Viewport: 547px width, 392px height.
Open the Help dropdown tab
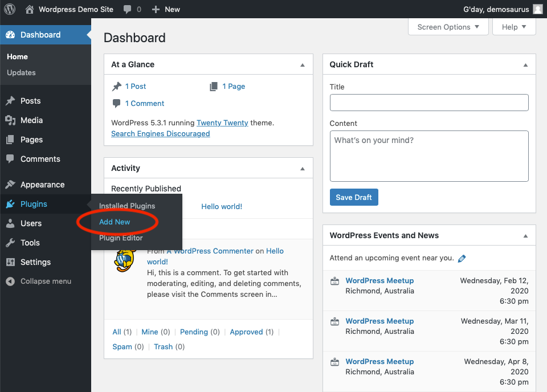point(514,27)
